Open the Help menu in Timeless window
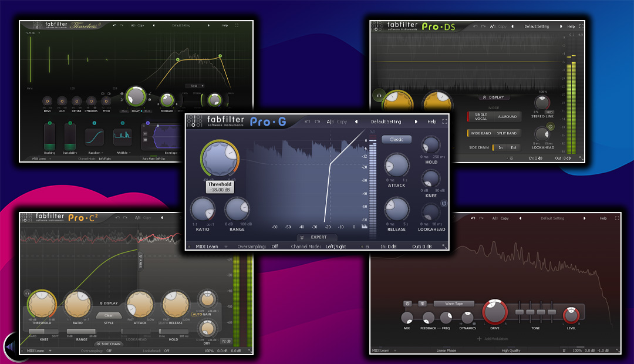Viewport: 634px width, 364px height. pos(225,25)
